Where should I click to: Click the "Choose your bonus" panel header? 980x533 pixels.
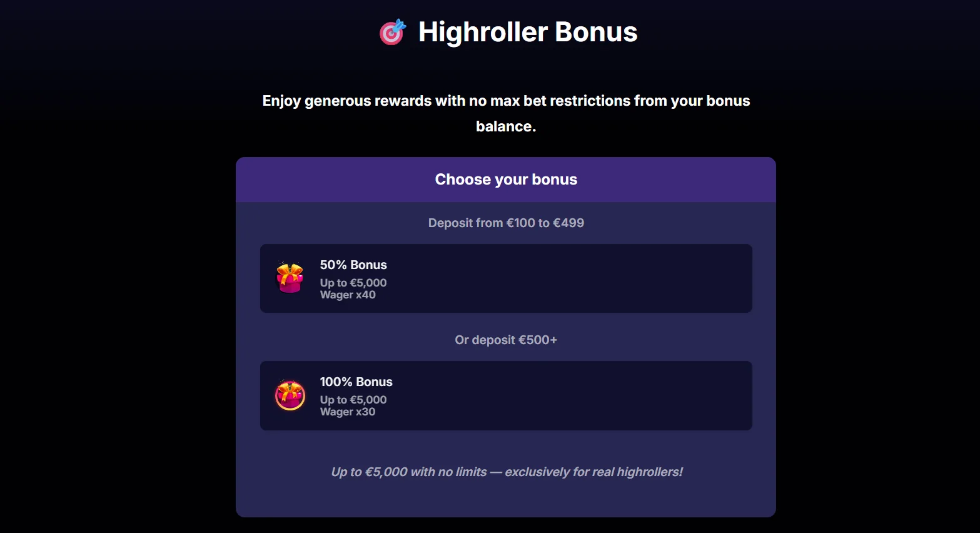click(x=506, y=180)
